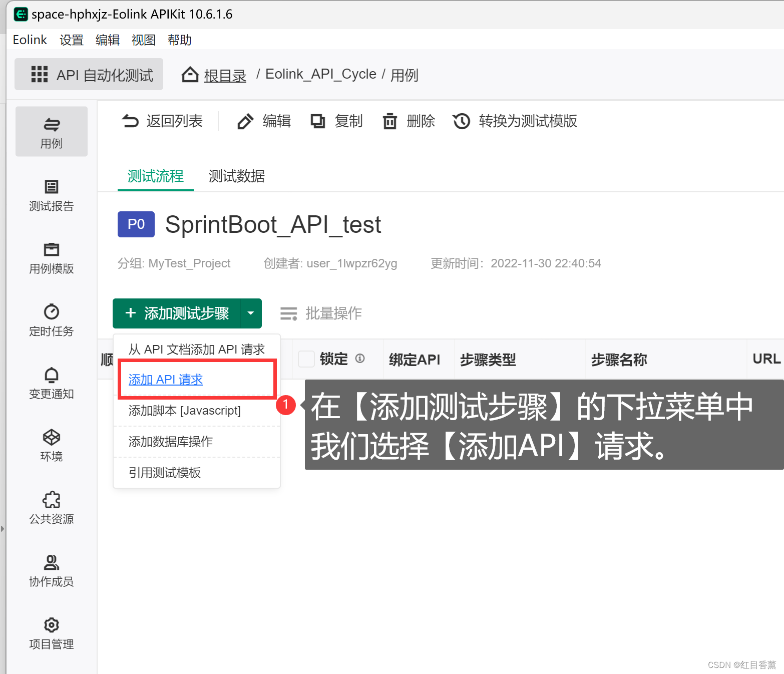Image resolution: width=784 pixels, height=674 pixels.
Task: Switch to the 测试数据 tab
Action: (x=237, y=176)
